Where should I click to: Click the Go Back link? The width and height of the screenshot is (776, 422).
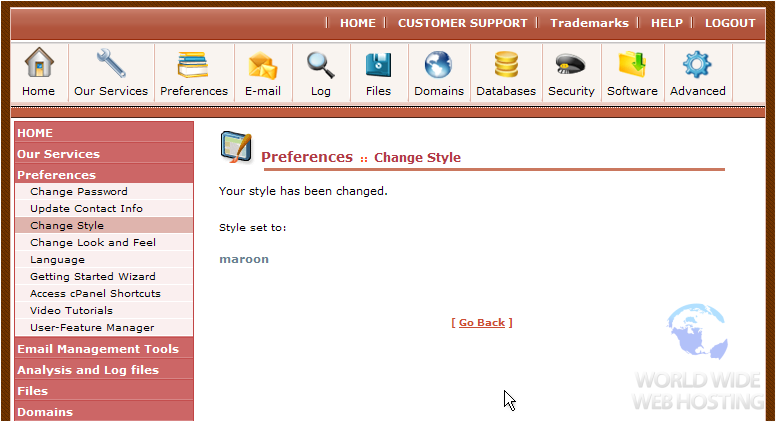(x=482, y=323)
